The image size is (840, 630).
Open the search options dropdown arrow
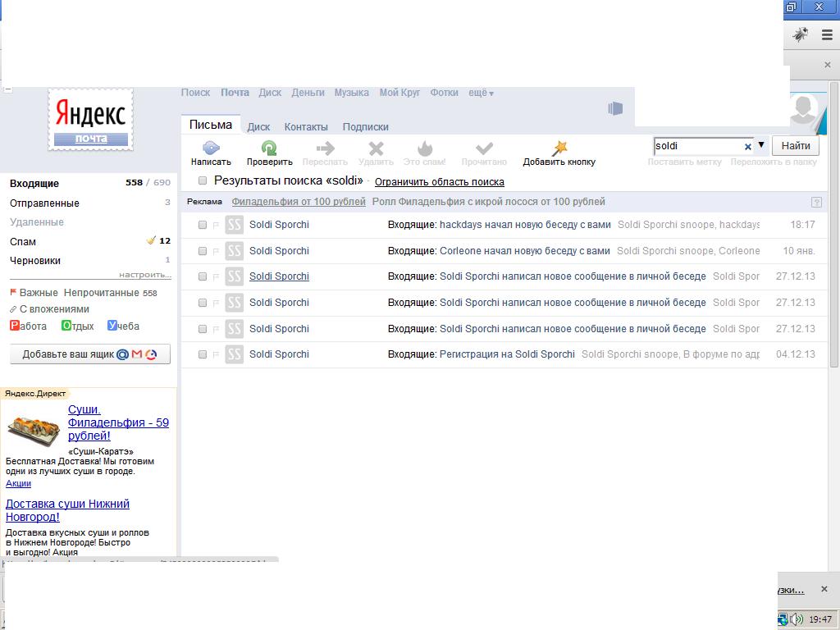[x=761, y=145]
